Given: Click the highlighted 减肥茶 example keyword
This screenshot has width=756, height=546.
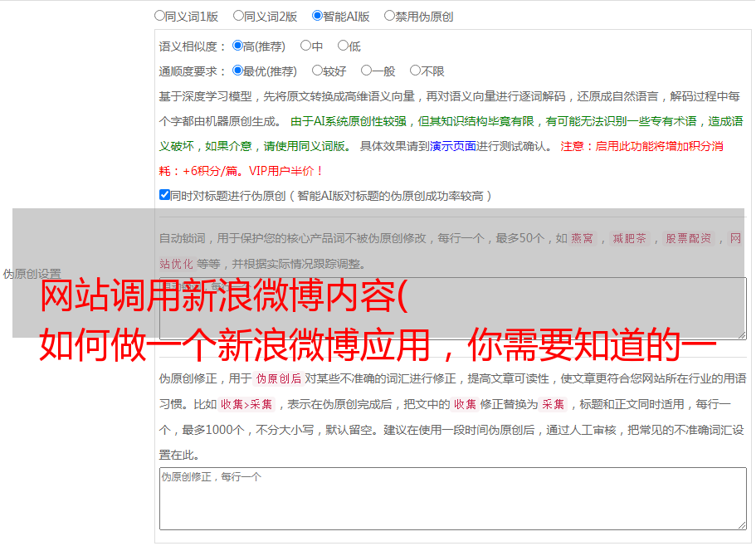Looking at the screenshot, I should 630,238.
